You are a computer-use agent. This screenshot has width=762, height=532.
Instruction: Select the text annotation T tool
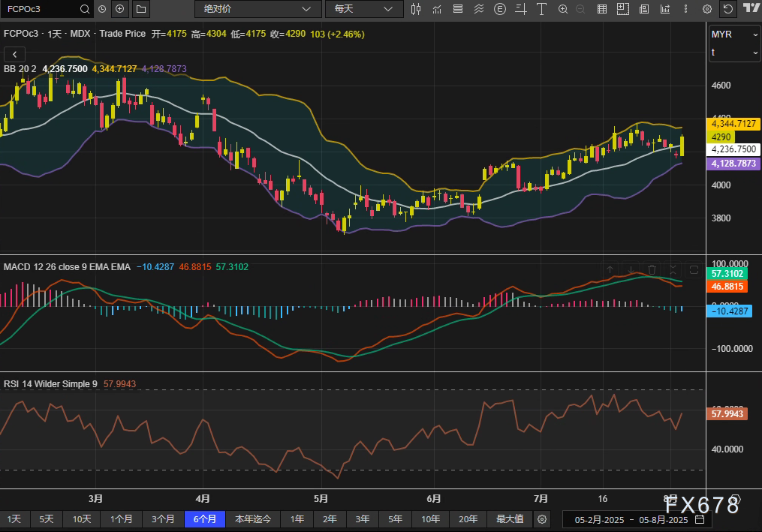pos(541,9)
